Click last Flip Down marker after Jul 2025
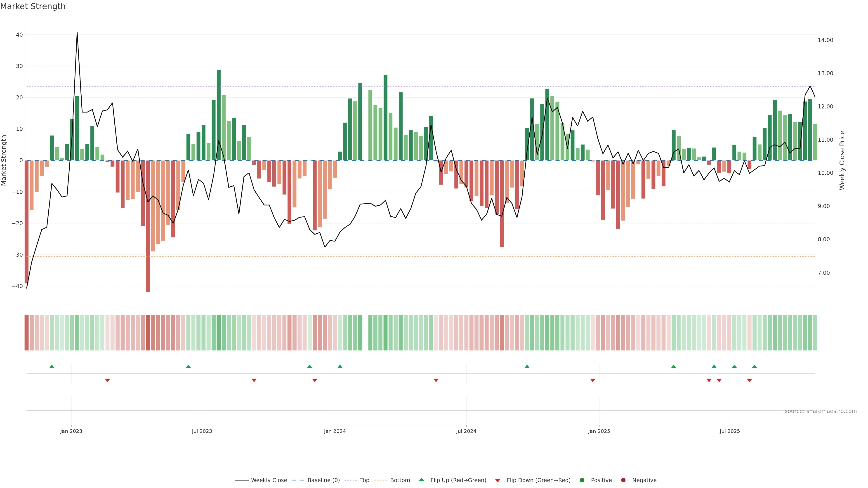 749,380
